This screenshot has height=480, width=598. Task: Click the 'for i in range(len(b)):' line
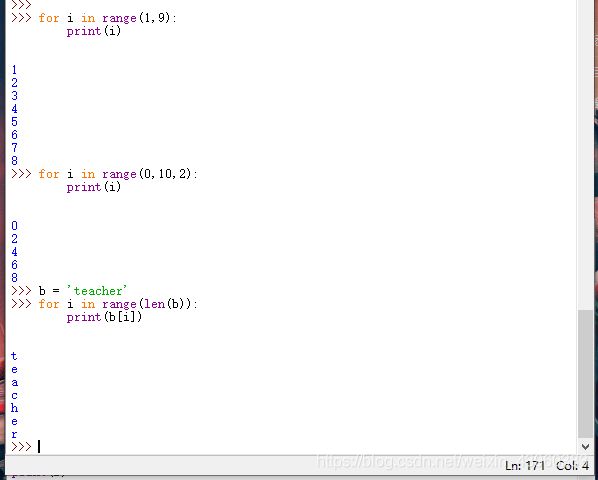coord(118,304)
